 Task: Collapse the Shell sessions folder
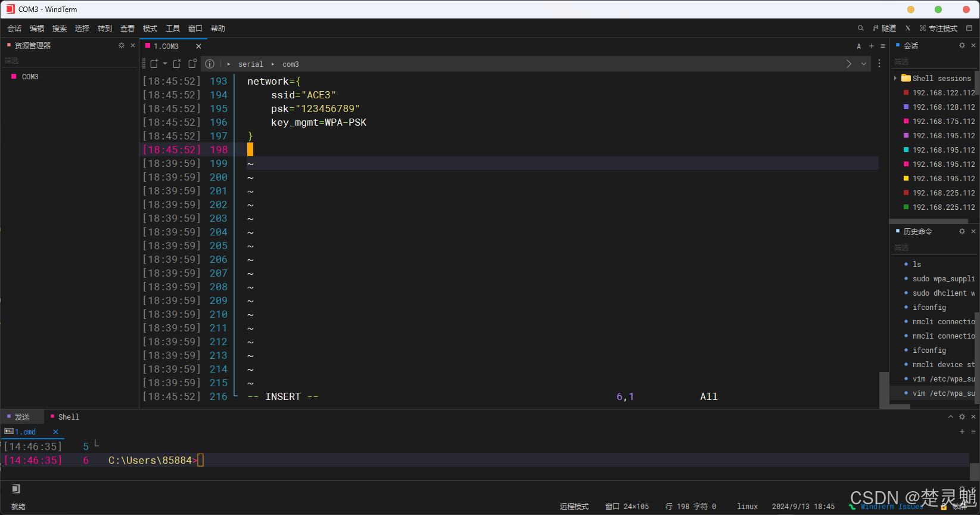(x=895, y=78)
